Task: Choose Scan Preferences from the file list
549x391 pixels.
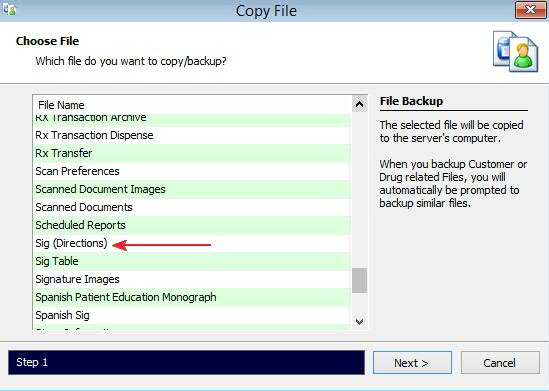Action: tap(192, 171)
